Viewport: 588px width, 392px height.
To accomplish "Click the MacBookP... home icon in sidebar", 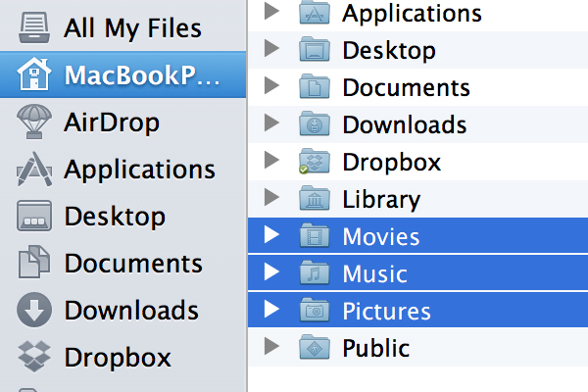I will click(x=34, y=73).
